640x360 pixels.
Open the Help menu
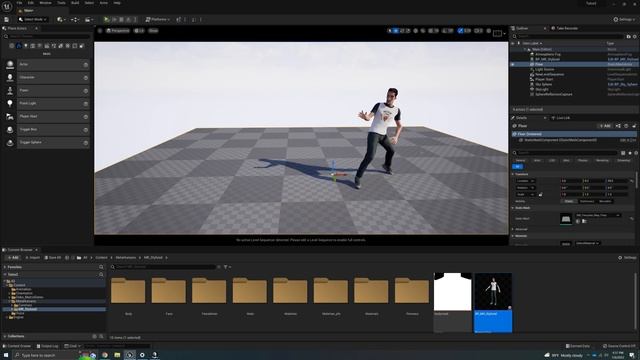pos(117,3)
